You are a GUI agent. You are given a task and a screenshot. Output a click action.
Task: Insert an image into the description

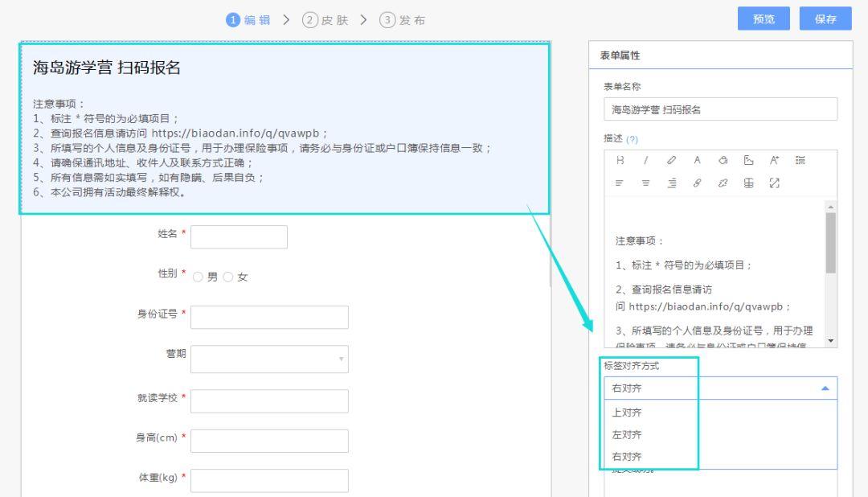[748, 160]
